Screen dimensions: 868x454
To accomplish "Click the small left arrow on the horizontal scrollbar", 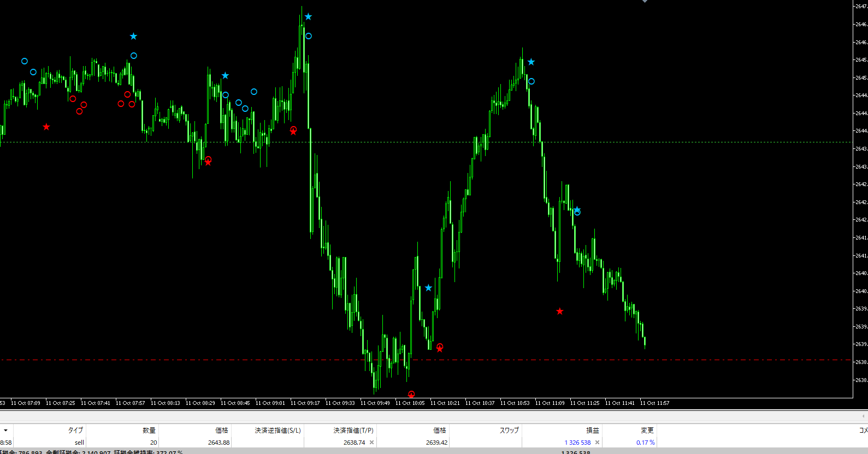I will point(864,416).
